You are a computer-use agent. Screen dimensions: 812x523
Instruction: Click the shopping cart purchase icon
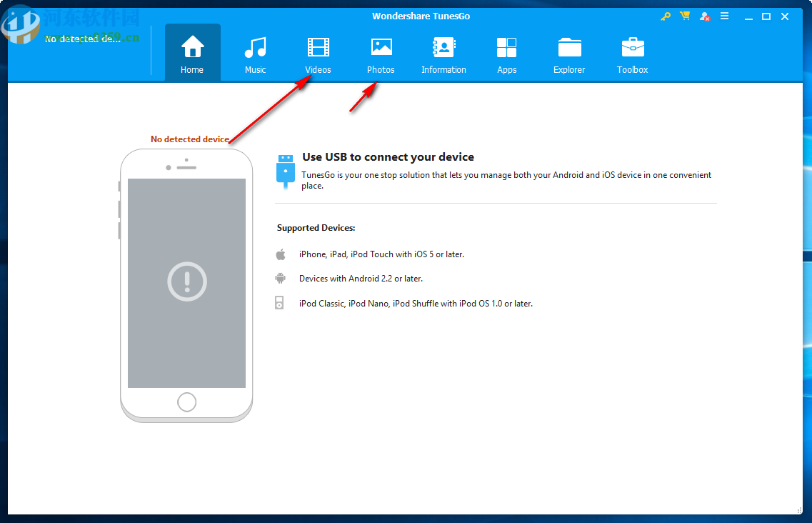pos(685,16)
